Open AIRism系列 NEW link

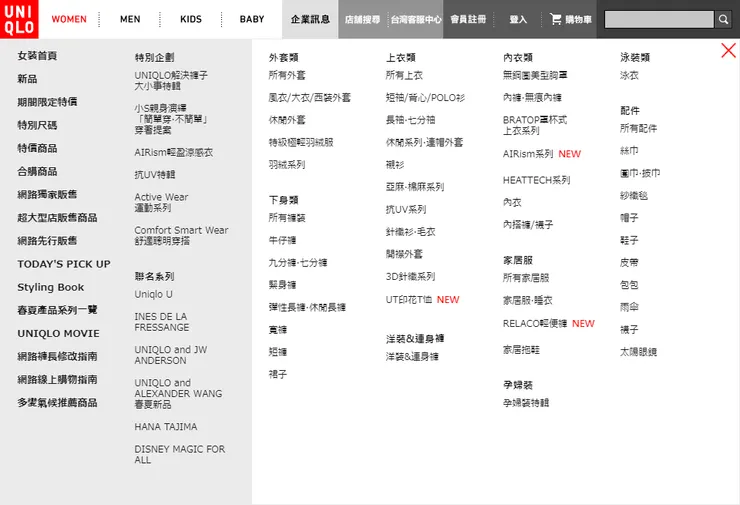542,154
